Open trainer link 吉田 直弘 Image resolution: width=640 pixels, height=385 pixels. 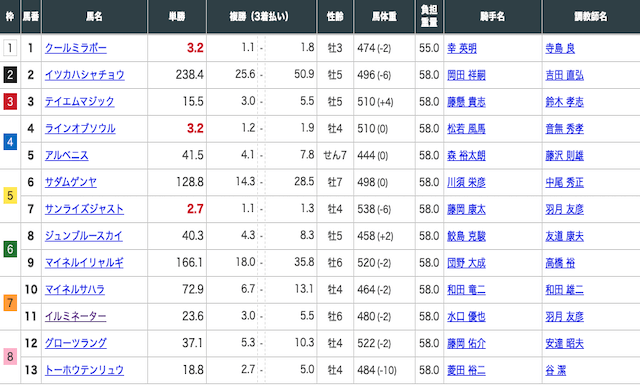564,75
